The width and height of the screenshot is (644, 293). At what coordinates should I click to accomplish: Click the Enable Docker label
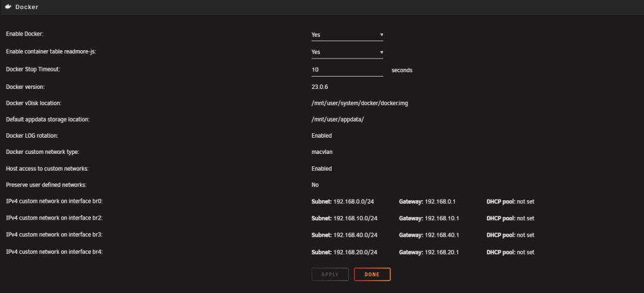[x=24, y=34]
